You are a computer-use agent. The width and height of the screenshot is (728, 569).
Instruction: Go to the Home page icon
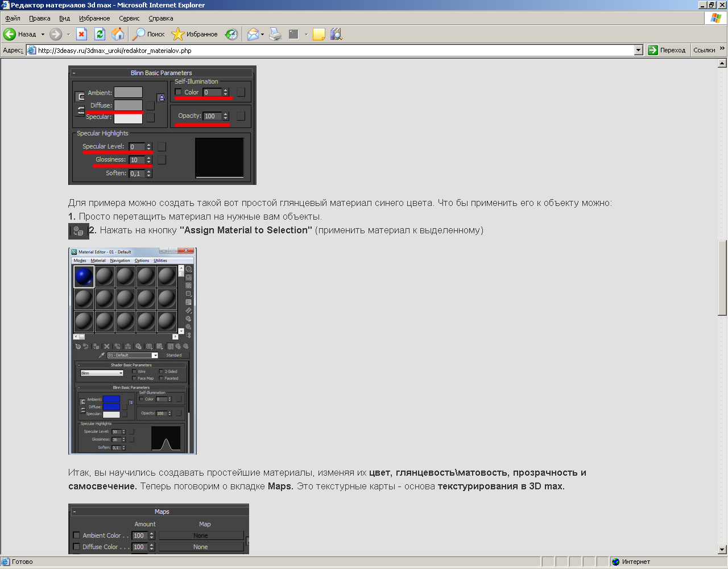(118, 34)
